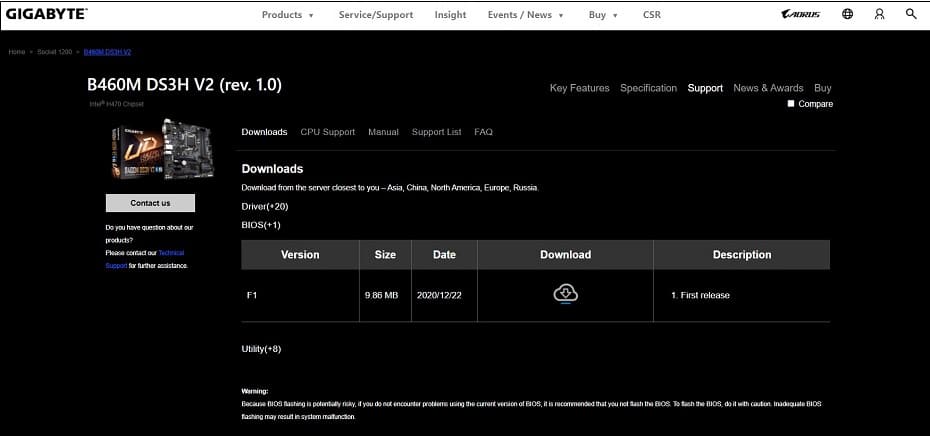930x436 pixels.
Task: Switch to the CPU Support tab
Action: pyautogui.click(x=327, y=132)
